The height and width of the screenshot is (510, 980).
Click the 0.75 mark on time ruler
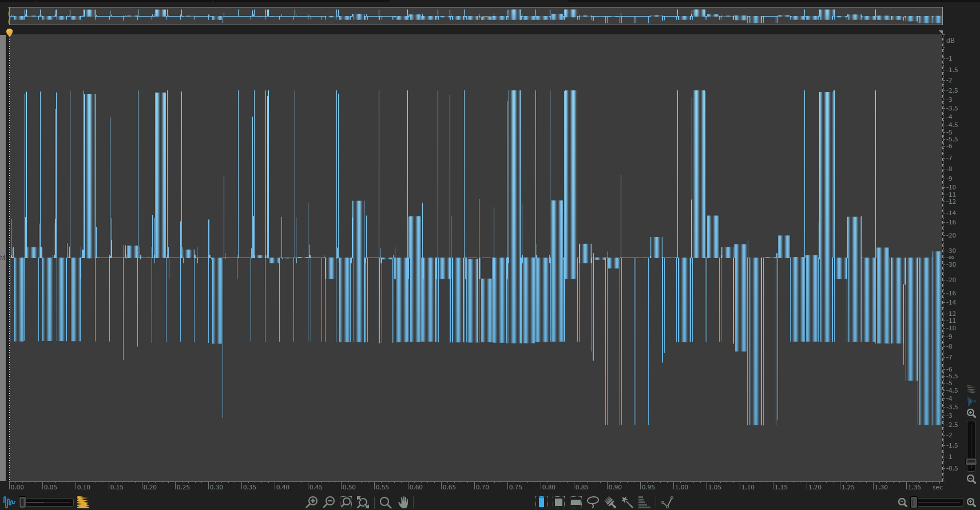coord(515,487)
